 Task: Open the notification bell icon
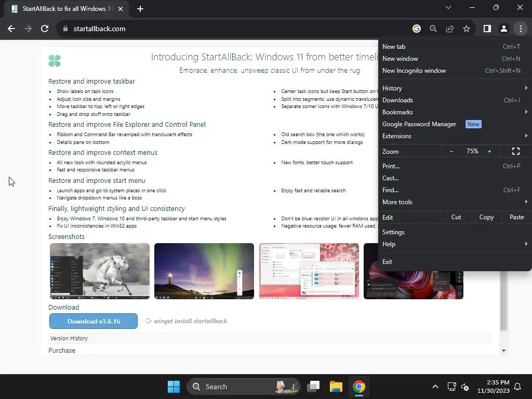pyautogui.click(x=518, y=387)
